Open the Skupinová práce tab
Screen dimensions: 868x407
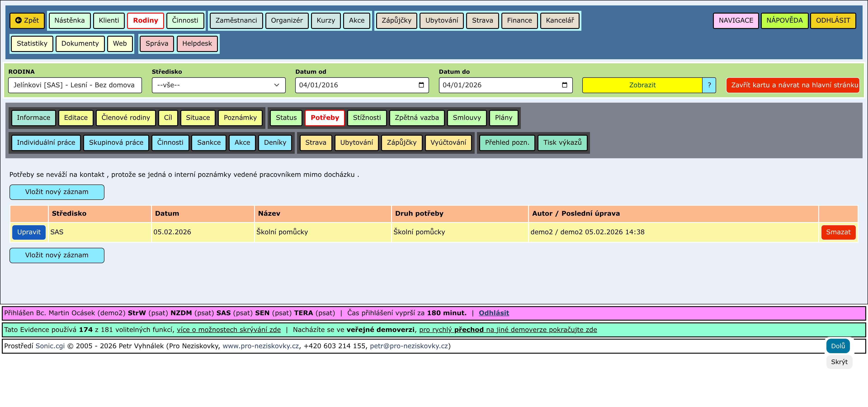[116, 143]
